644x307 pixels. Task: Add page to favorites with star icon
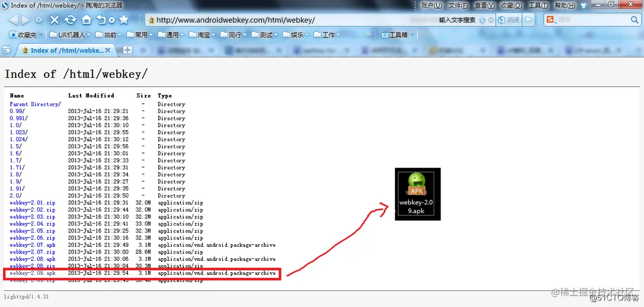[124, 20]
